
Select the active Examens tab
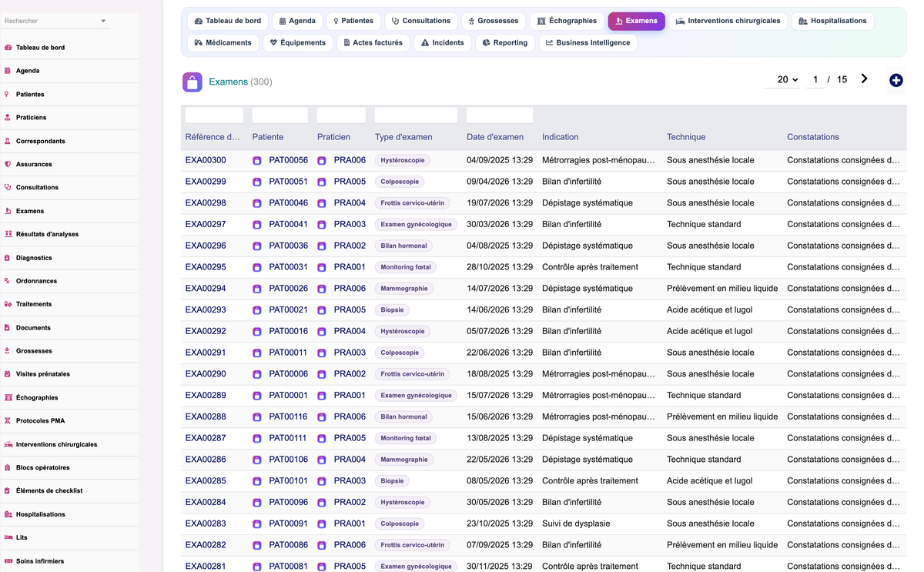(x=636, y=21)
